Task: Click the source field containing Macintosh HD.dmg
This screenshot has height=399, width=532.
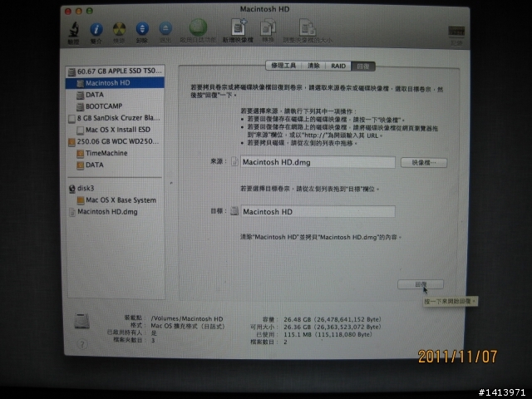Action: tap(318, 162)
